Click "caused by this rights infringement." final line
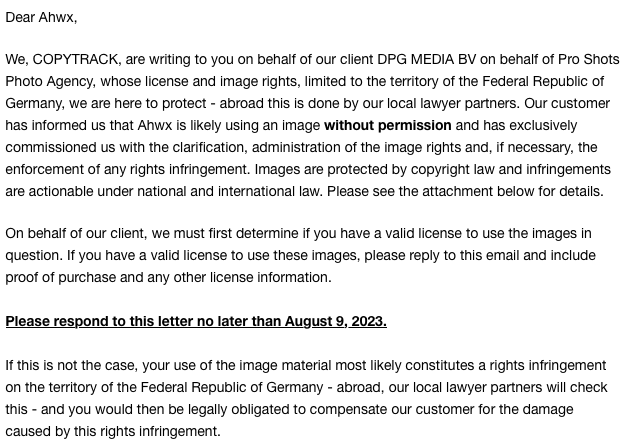Image resolution: width=631 pixels, height=443 pixels. click(113, 431)
